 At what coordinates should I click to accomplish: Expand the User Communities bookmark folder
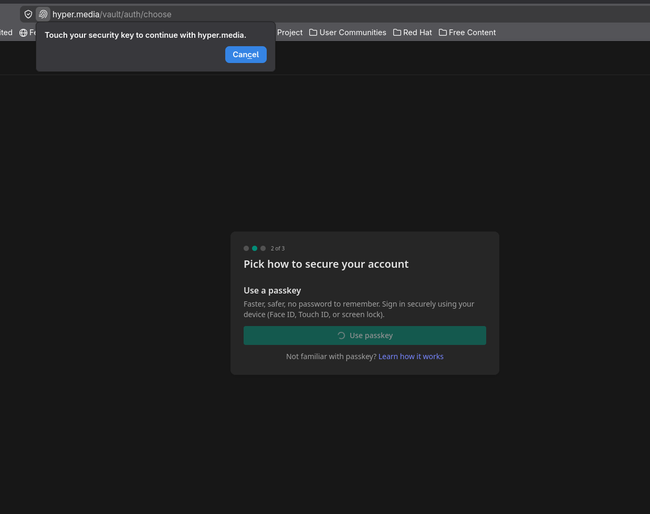[347, 32]
